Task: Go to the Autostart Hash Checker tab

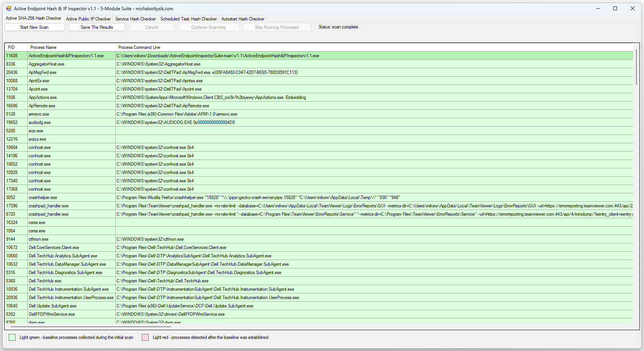Action: point(243,19)
